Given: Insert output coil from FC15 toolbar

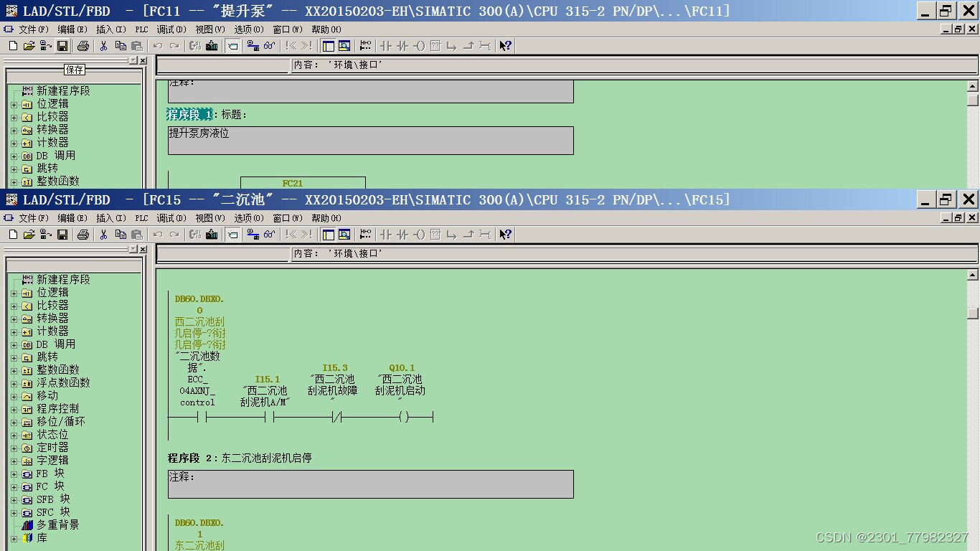Looking at the screenshot, I should coord(419,235).
